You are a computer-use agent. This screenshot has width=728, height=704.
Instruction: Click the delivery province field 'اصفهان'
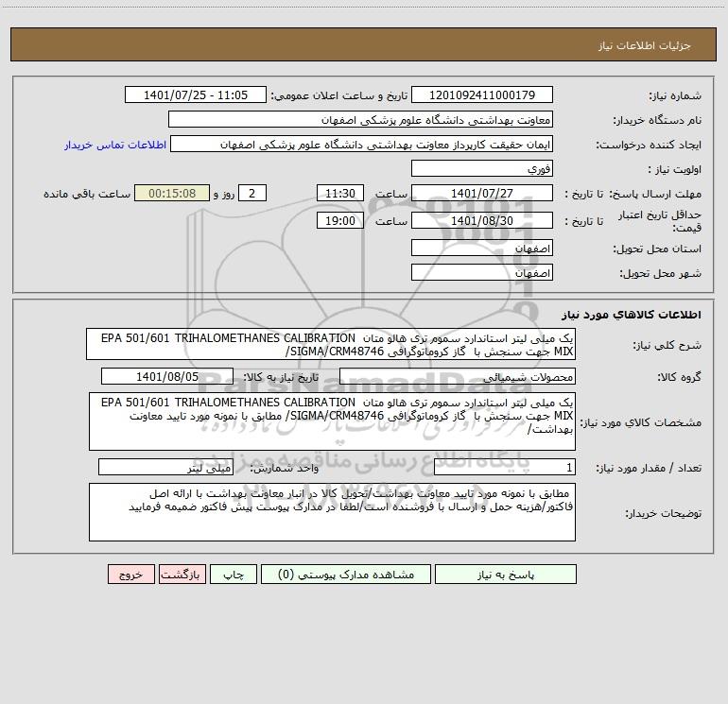tap(482, 248)
